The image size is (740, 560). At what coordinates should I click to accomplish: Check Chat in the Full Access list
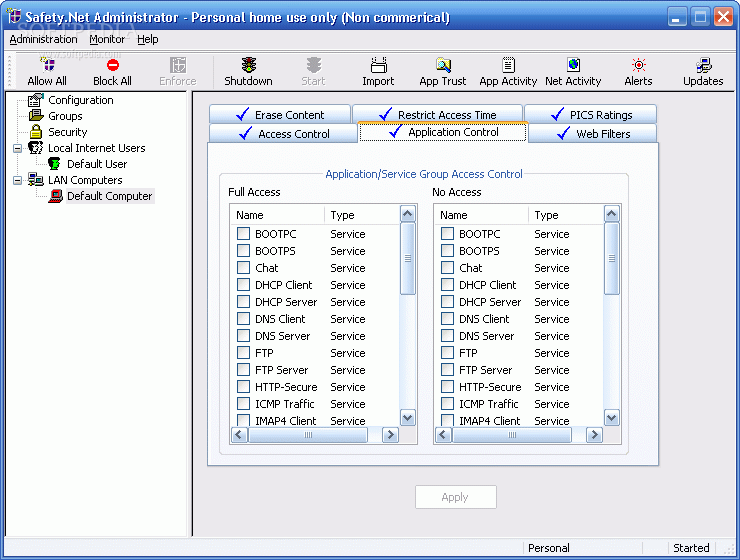click(x=244, y=267)
